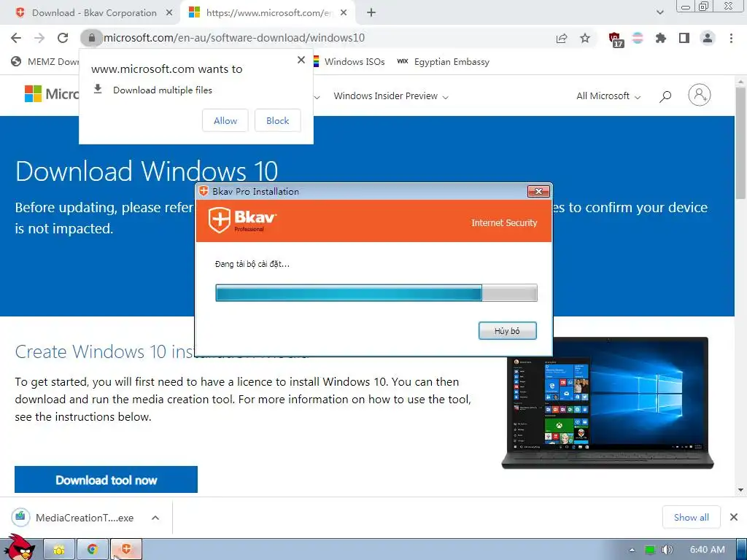
Task: Click the tab search chevron in title bar
Action: pos(659,13)
